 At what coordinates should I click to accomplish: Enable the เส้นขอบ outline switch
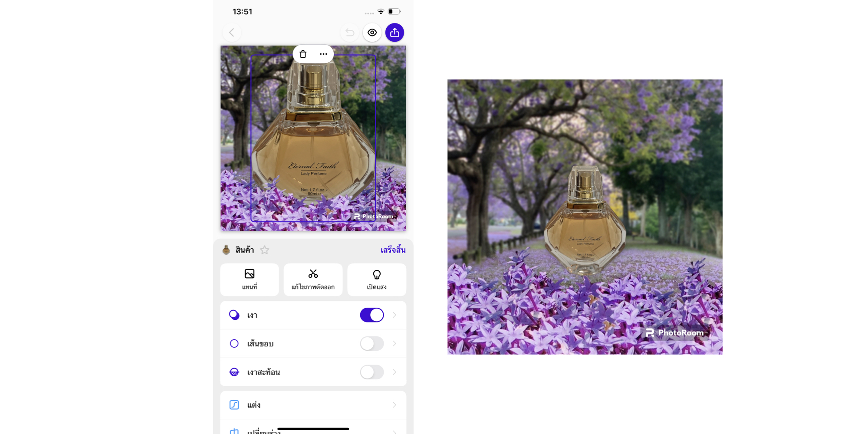372,344
